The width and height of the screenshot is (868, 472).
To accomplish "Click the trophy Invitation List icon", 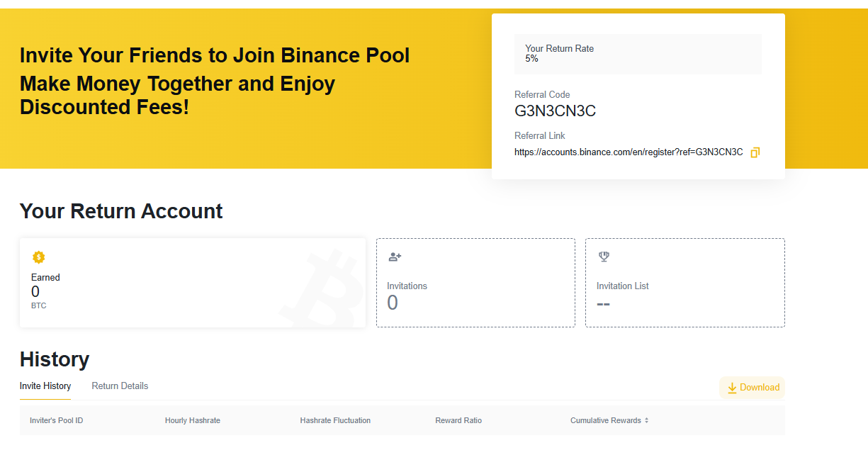I will pos(604,257).
